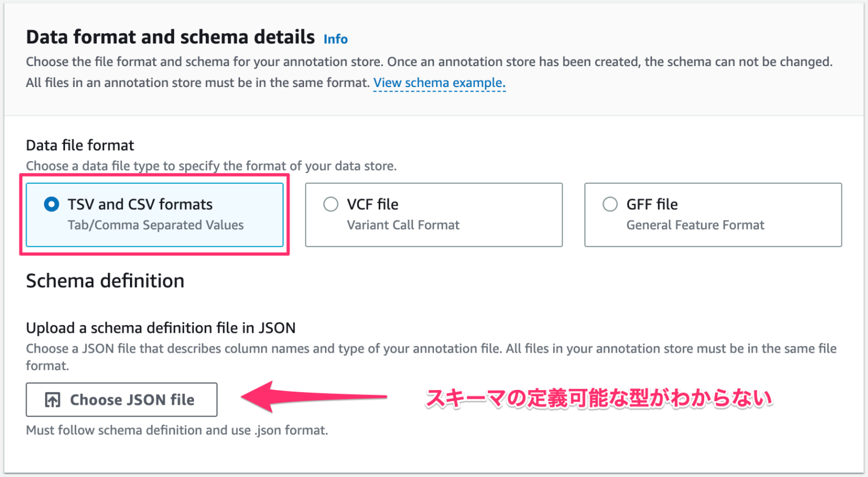Click the highlighted TSV and CSV card
Viewport: 868px width, 477px height.
pyautogui.click(x=154, y=215)
